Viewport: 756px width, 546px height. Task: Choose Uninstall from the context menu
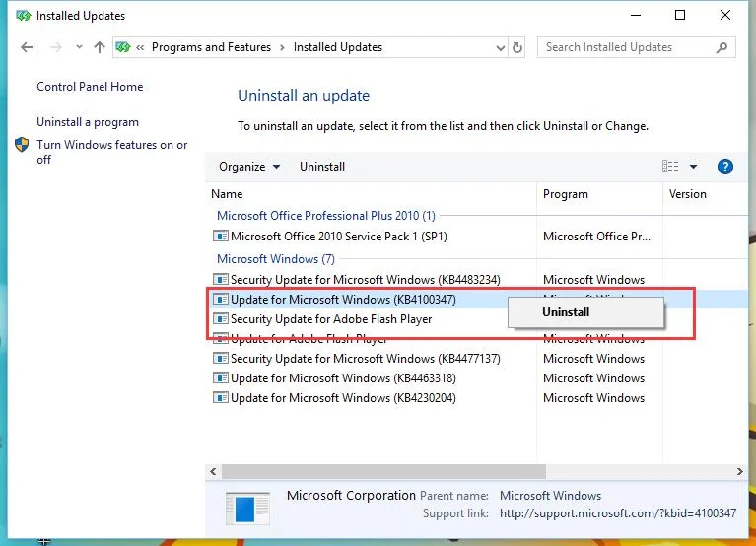585,312
